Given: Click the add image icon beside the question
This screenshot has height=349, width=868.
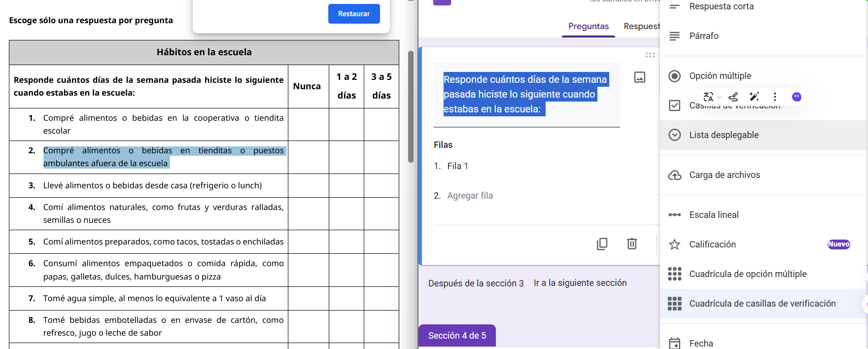Looking at the screenshot, I should (x=639, y=77).
